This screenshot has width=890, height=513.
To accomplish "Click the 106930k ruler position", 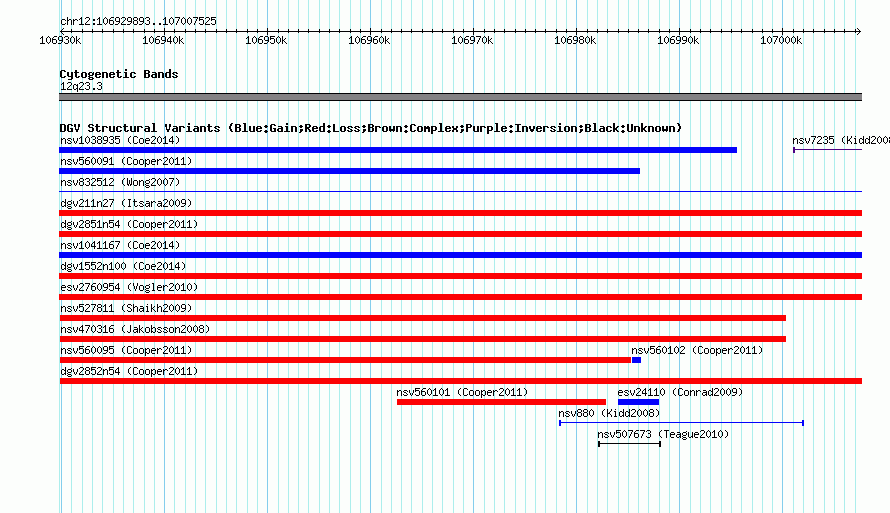I will pos(60,40).
